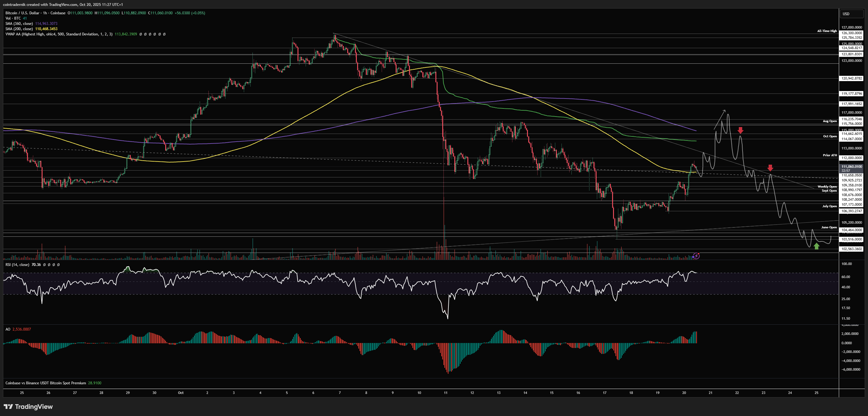Screen dimensions: 868x416
Task: Click the AO indicator title
Action: click(x=8, y=329)
